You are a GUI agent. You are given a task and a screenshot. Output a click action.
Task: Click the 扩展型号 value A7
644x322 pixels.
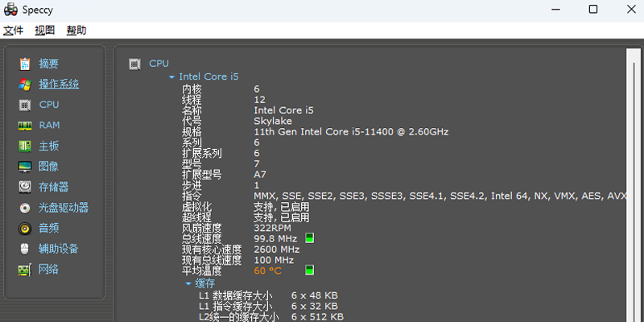[260, 175]
